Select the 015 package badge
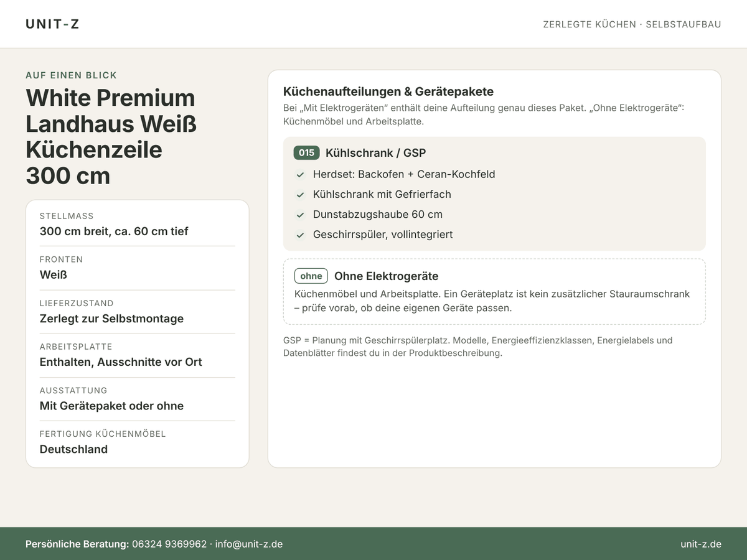 point(307,153)
